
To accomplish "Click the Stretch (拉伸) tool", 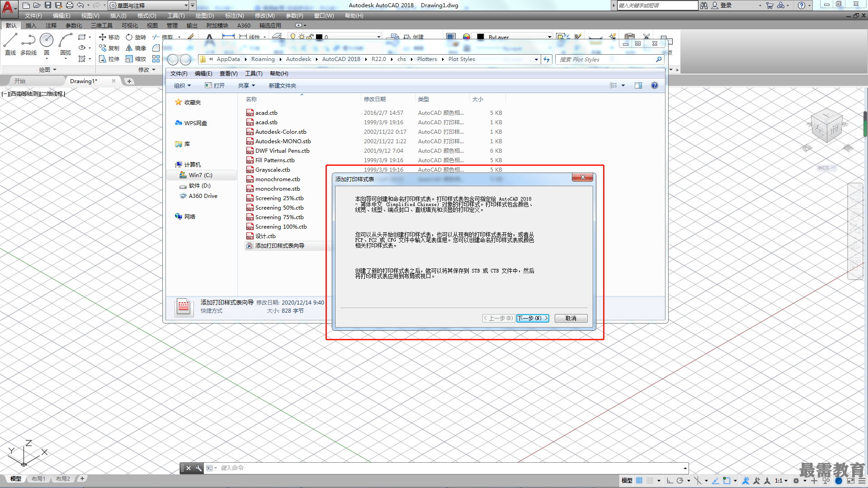I will point(109,59).
